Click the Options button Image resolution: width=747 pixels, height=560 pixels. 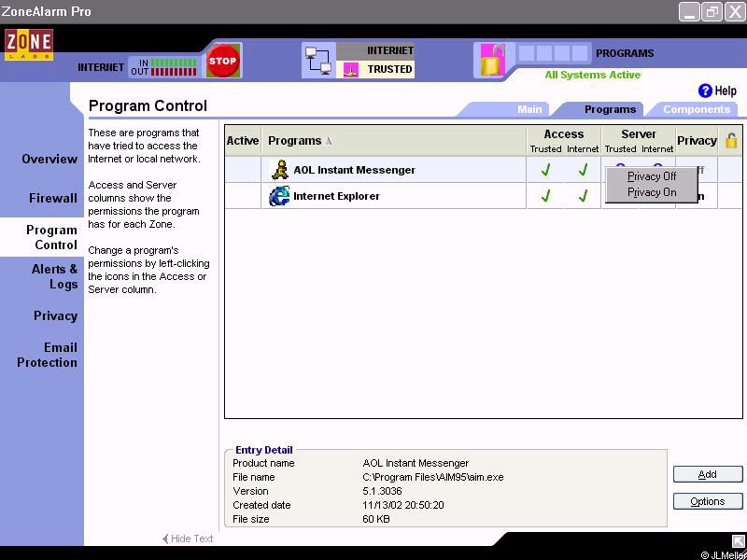pos(708,501)
